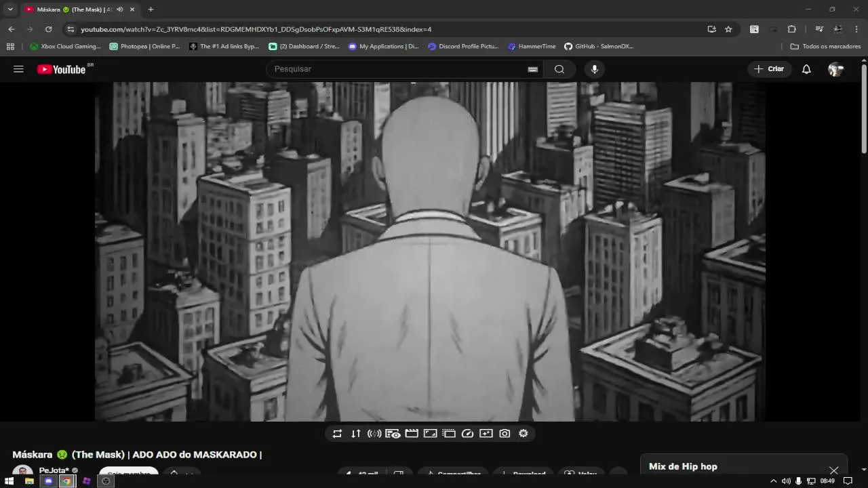View site information icon in address bar
The width and height of the screenshot is (868, 488).
(71, 29)
